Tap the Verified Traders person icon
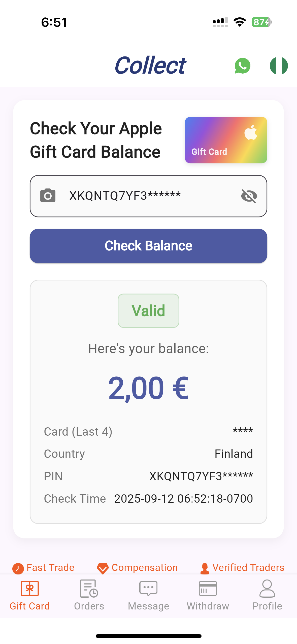This screenshot has width=297, height=644. pyautogui.click(x=205, y=568)
